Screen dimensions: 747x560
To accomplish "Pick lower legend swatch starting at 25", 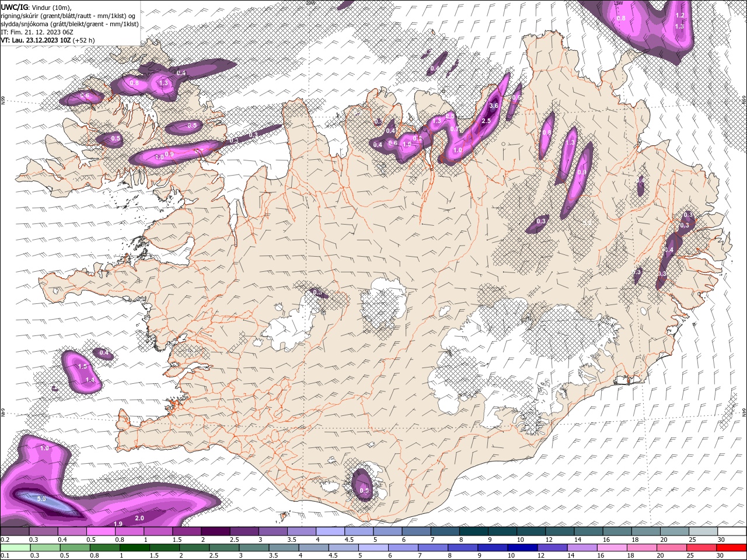I will 701,548.
